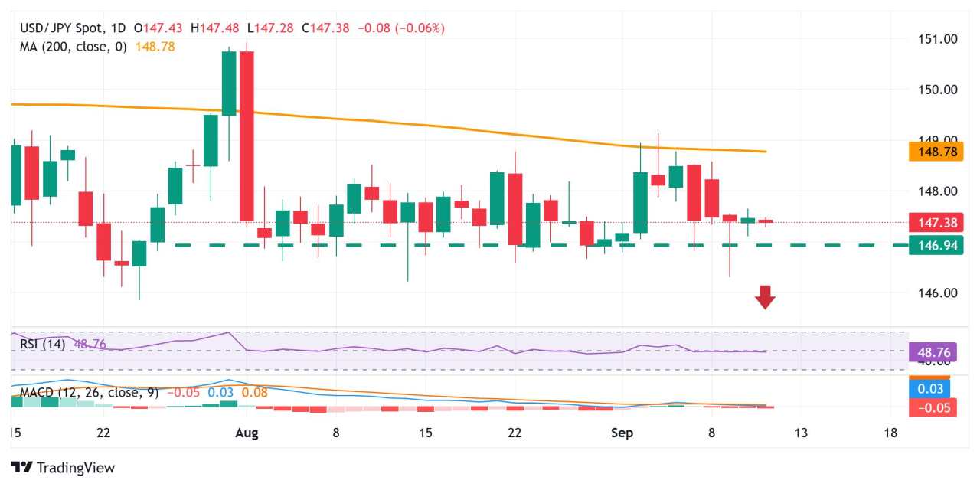
Task: Click the date 18 on the time axis
Action: (x=890, y=433)
